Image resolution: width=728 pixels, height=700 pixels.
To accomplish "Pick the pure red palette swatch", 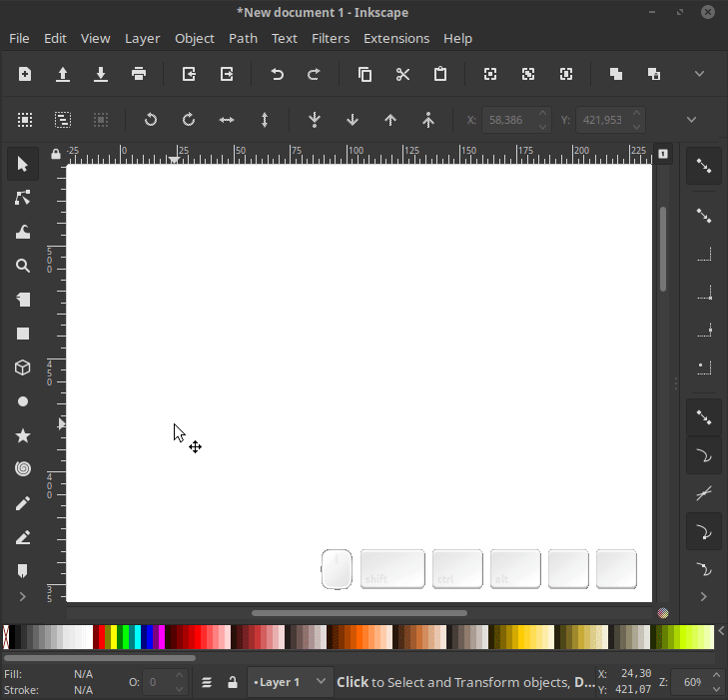I will tap(102, 637).
